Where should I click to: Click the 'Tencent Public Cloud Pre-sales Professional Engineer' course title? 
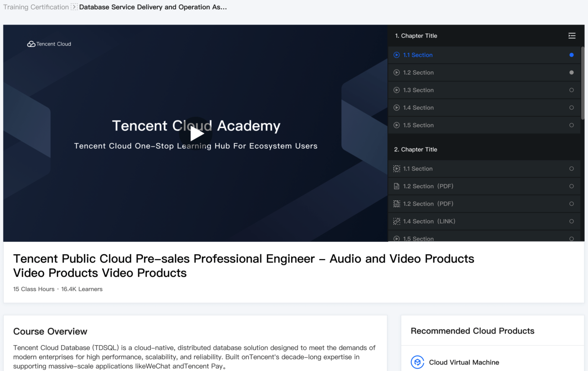tap(244, 266)
